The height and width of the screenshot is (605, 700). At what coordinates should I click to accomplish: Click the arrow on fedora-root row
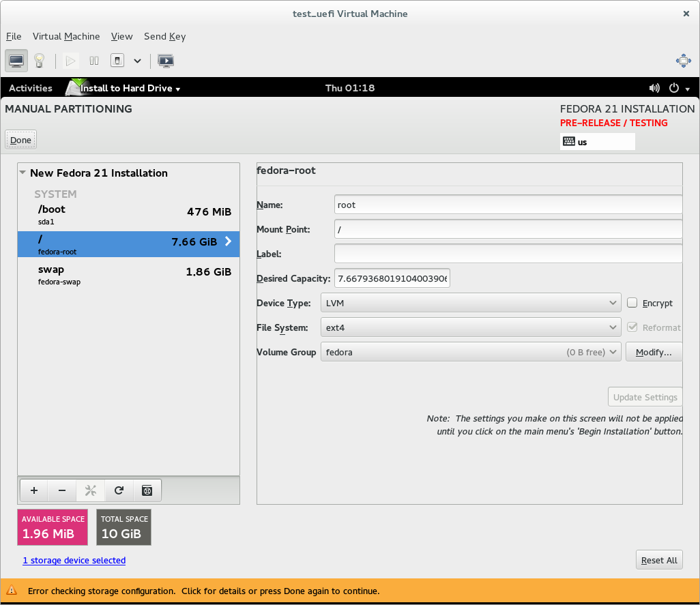point(228,241)
